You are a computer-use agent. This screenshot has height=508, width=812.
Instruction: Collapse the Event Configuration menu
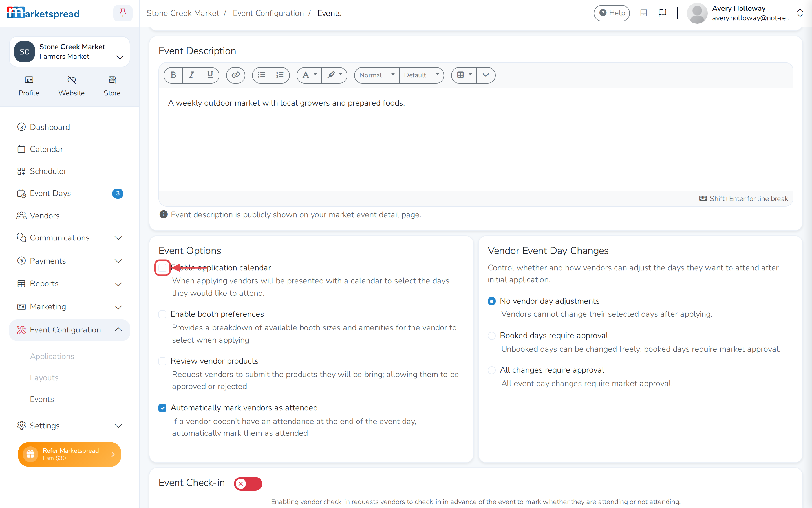[x=69, y=330]
